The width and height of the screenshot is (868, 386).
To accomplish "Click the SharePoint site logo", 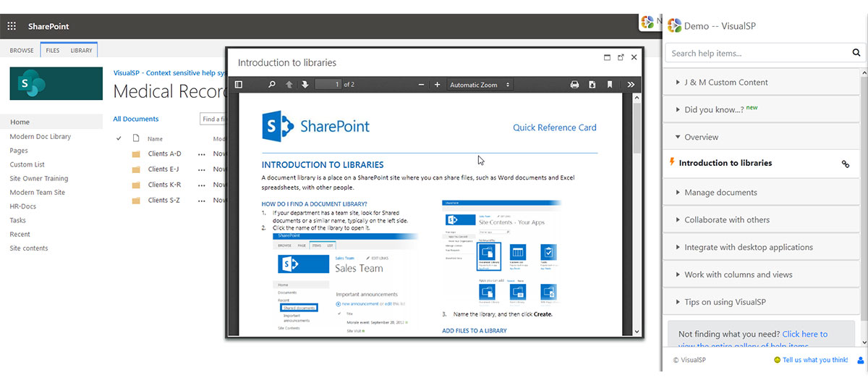I will tap(56, 83).
